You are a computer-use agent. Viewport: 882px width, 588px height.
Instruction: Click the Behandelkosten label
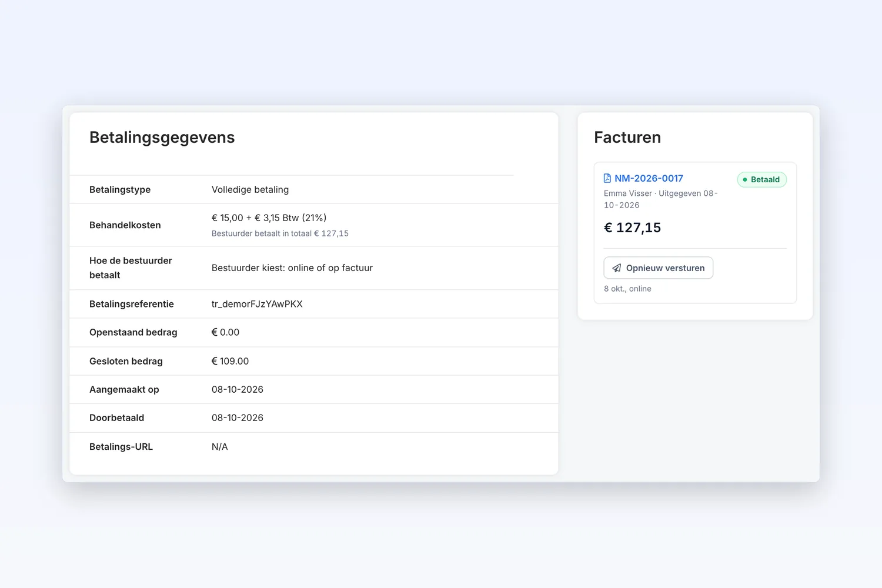point(125,225)
